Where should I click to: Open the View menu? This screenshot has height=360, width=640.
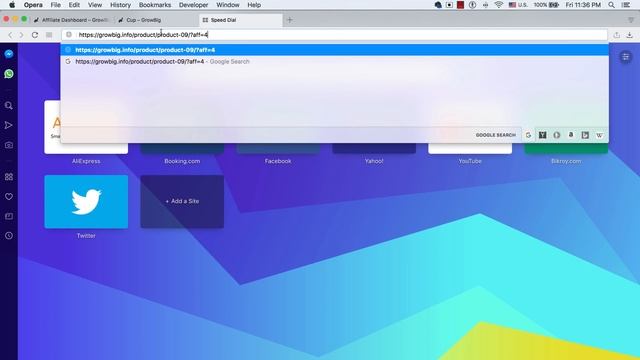95,5
